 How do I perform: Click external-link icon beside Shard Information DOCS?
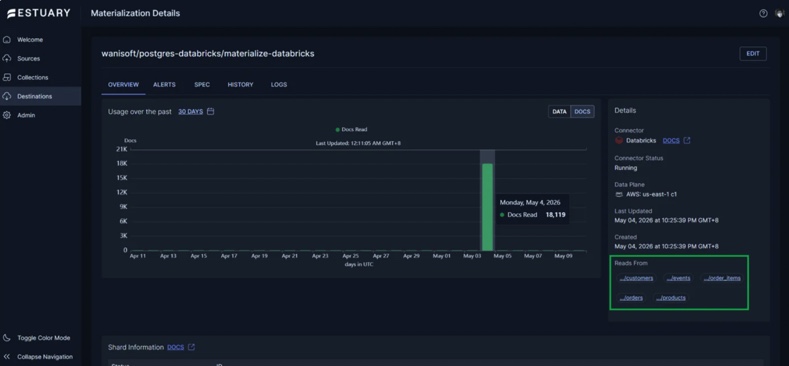click(191, 347)
